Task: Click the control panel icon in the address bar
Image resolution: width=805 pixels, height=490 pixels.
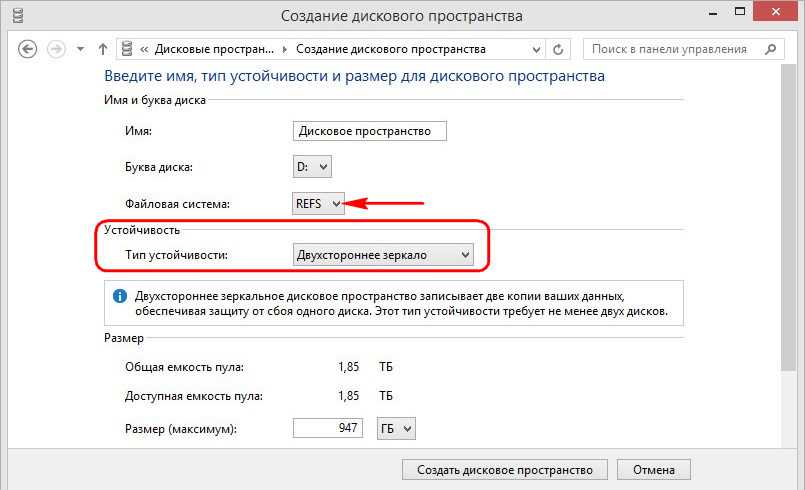Action: point(127,49)
